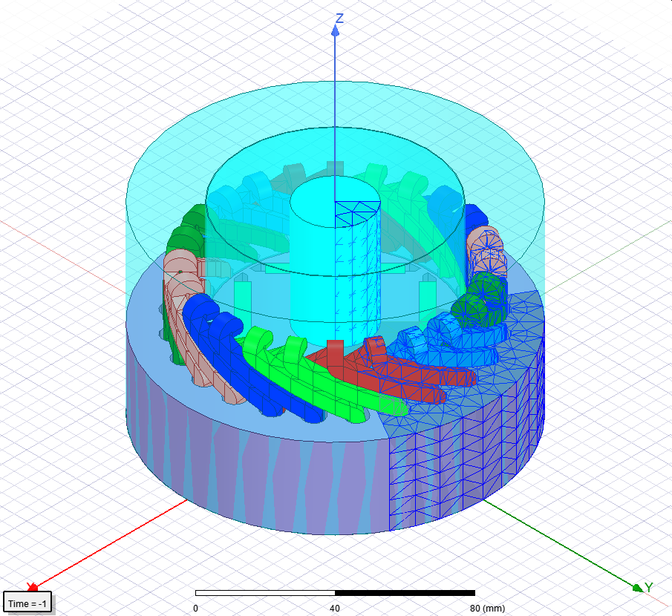The width and height of the screenshot is (672, 616).
Task: Select the red square coil terminal by the shaft
Action: [x=335, y=353]
